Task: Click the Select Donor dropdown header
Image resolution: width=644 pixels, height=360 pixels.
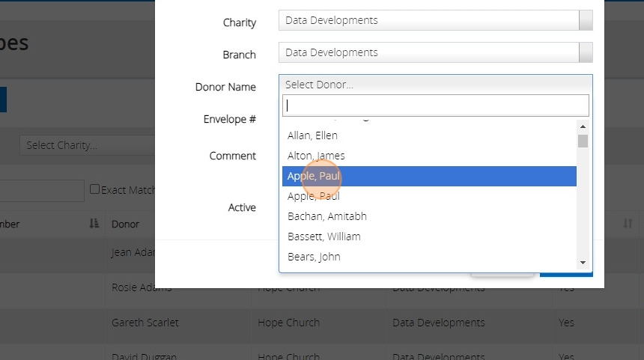Action: click(435, 85)
